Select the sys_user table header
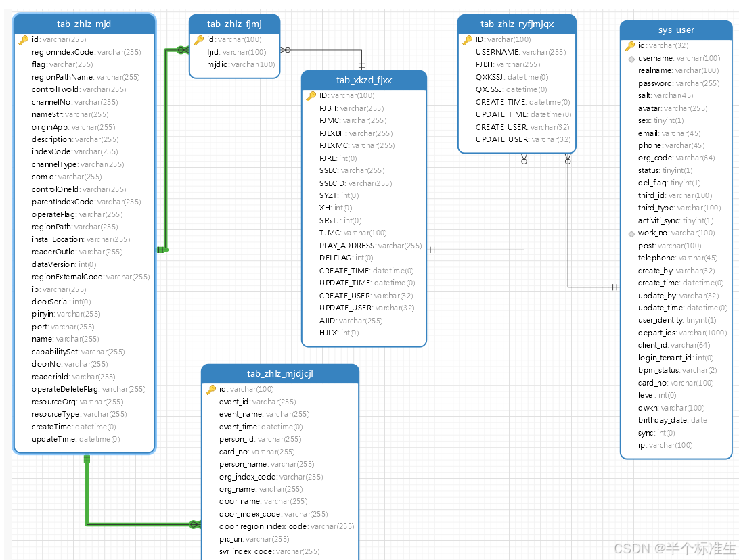The height and width of the screenshot is (560, 739). pyautogui.click(x=676, y=30)
